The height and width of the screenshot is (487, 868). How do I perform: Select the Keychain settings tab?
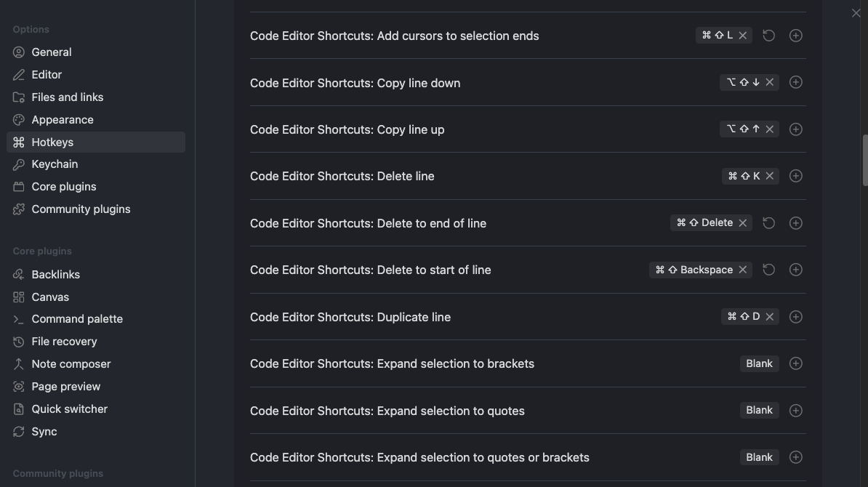pos(55,164)
